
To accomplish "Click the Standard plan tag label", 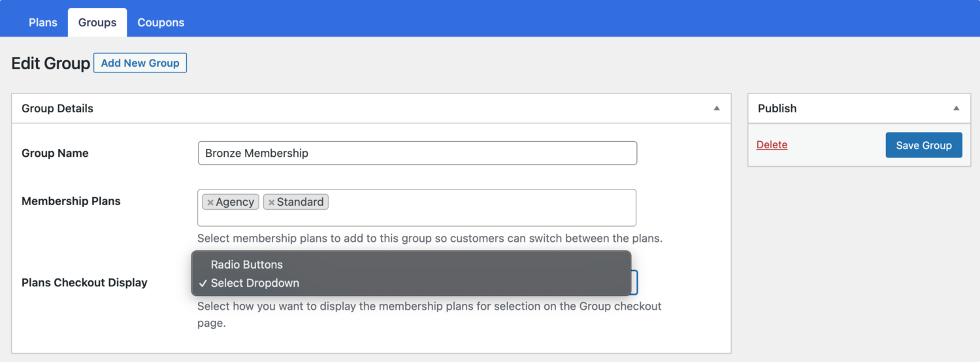I will point(301,203).
